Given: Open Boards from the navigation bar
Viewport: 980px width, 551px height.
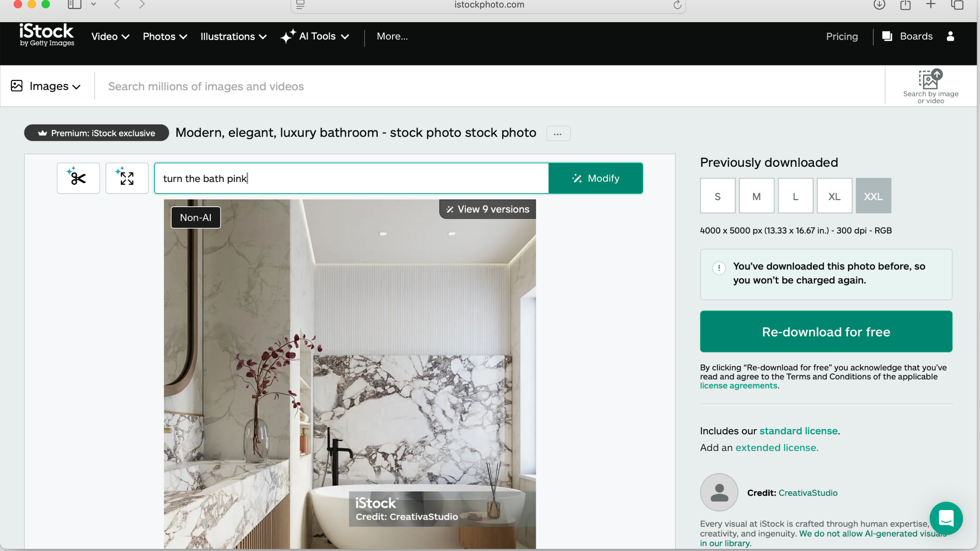Looking at the screenshot, I should (x=907, y=36).
